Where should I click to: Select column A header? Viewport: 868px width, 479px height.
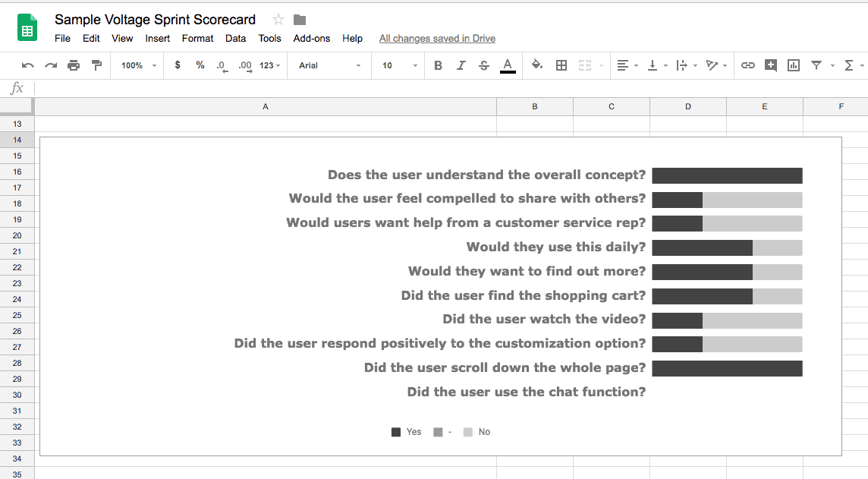(266, 107)
